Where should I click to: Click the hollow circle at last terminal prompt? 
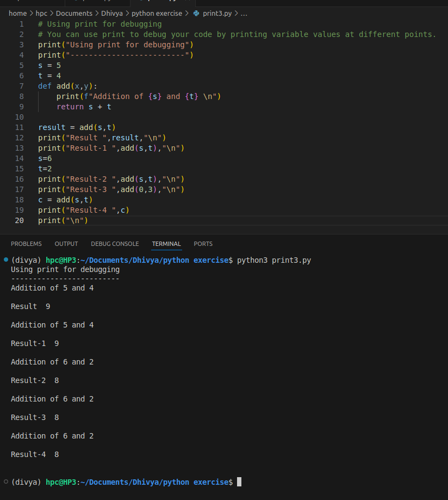click(5, 482)
